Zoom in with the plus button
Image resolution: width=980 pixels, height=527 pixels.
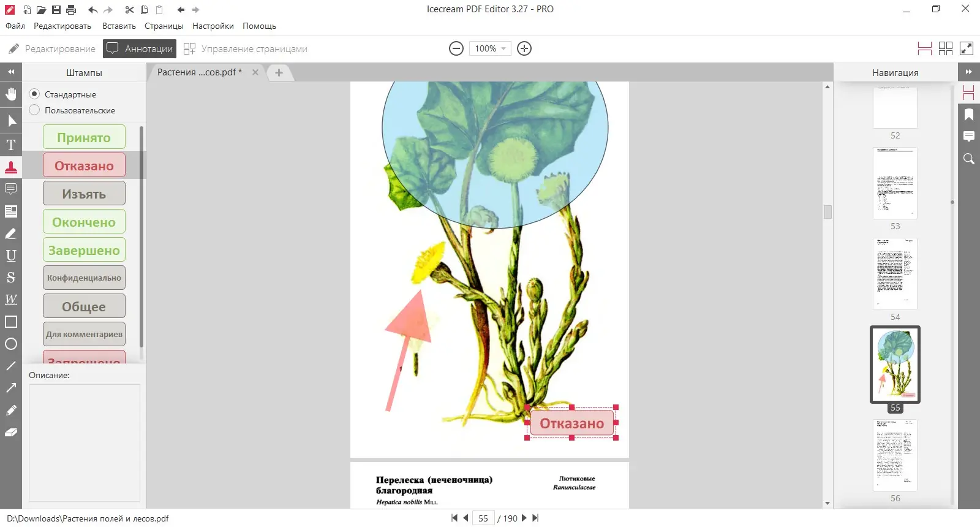click(x=524, y=48)
